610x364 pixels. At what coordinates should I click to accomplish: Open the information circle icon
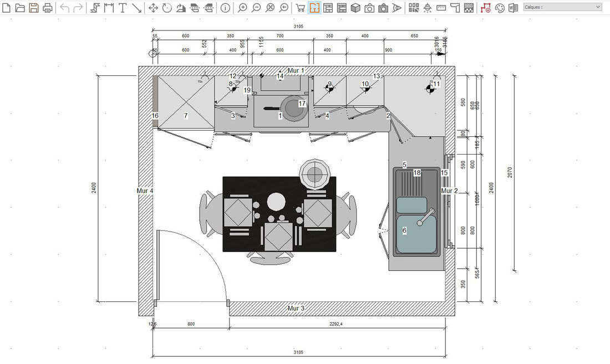(x=225, y=8)
